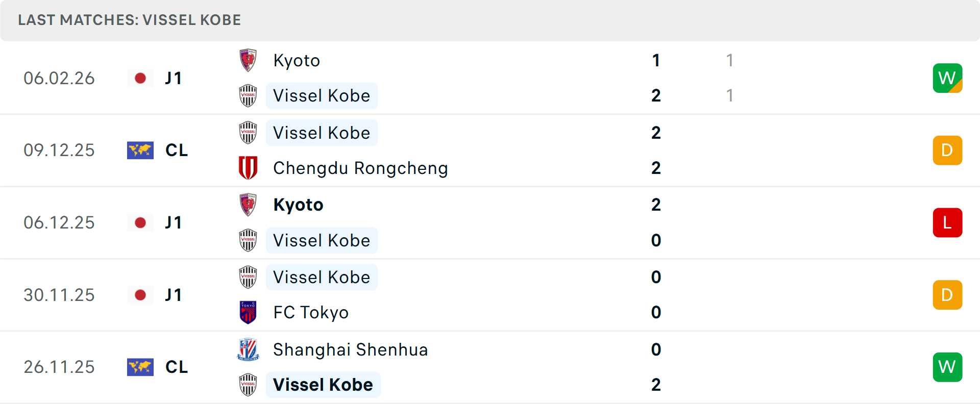Click the Chengdu Rongcheng club logo
980x404 pixels.
tap(248, 168)
